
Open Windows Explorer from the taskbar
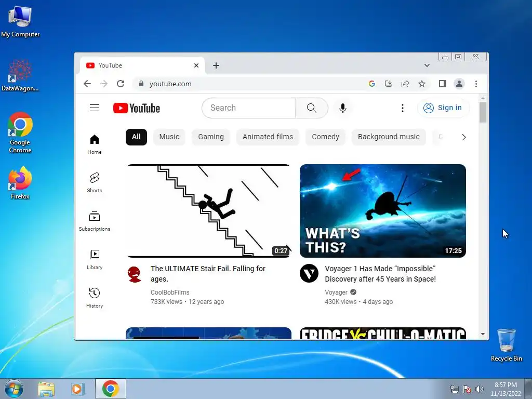pos(46,389)
